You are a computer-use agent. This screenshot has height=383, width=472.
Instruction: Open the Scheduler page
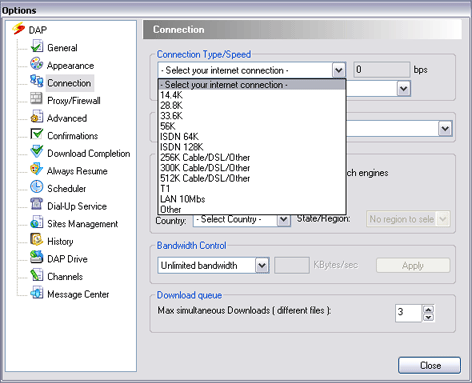[67, 189]
